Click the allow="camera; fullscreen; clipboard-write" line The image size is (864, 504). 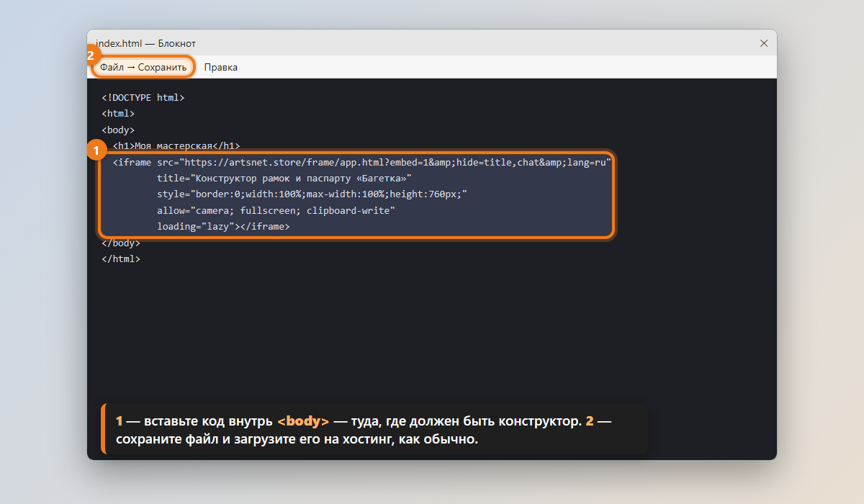276,210
